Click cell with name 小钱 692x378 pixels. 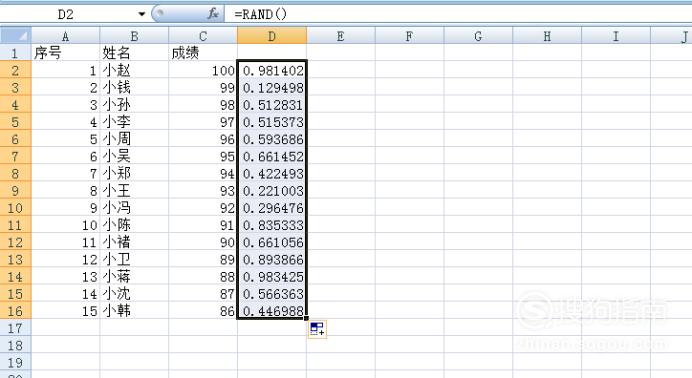coord(134,87)
